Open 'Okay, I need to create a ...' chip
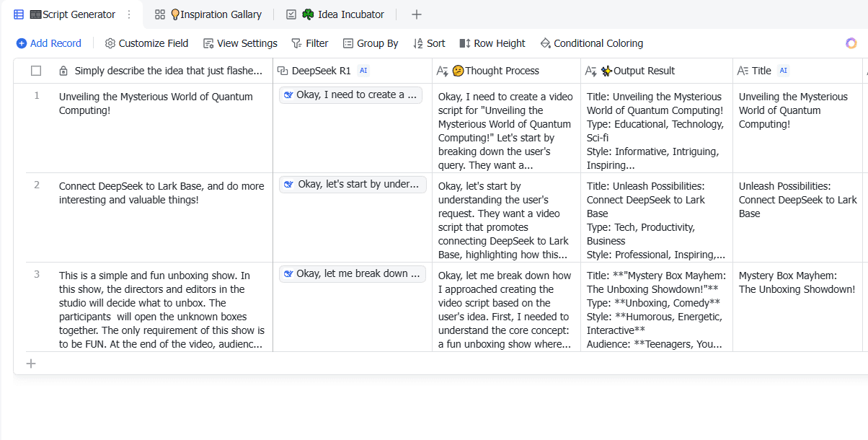 point(350,94)
